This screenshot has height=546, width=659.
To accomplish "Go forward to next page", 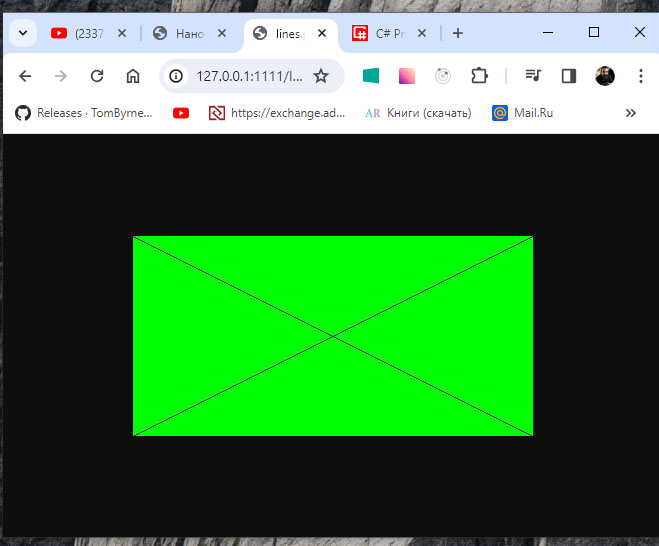I will click(61, 76).
